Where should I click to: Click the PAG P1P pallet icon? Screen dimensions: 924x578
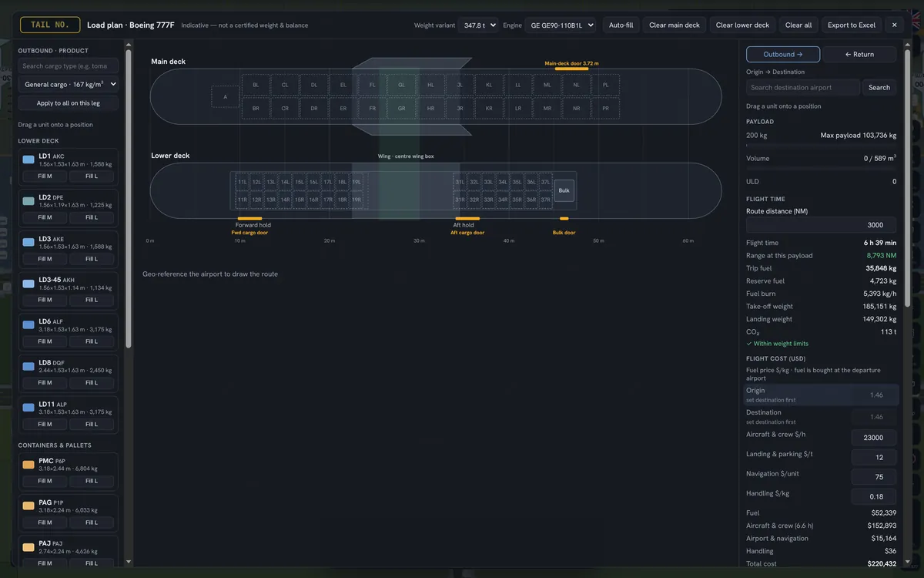coord(28,506)
